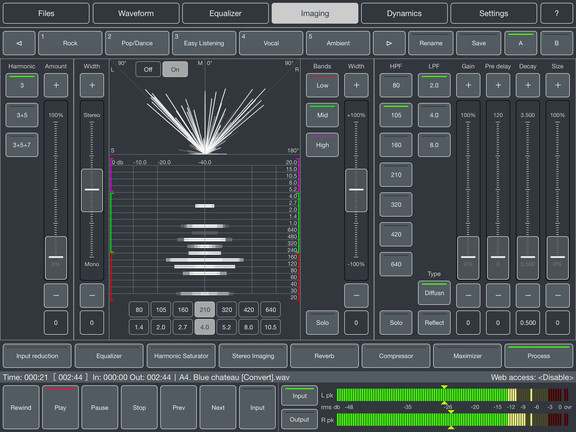Decrease reverb Size with minus button
Screen dimensions: 576x432
[558, 295]
